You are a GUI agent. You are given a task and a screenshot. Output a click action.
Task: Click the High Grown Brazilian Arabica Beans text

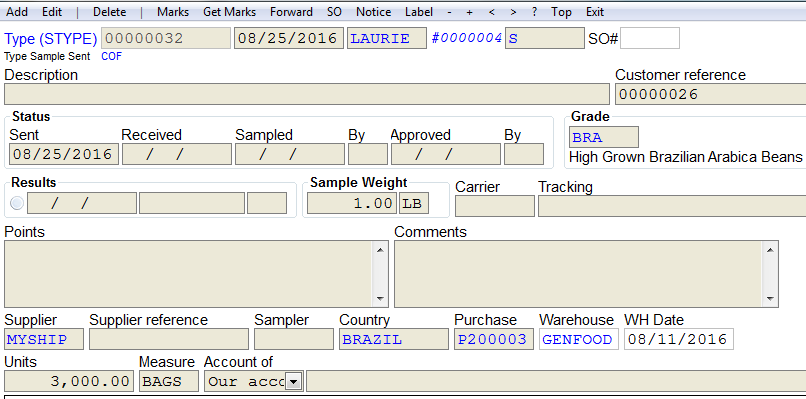(x=686, y=157)
